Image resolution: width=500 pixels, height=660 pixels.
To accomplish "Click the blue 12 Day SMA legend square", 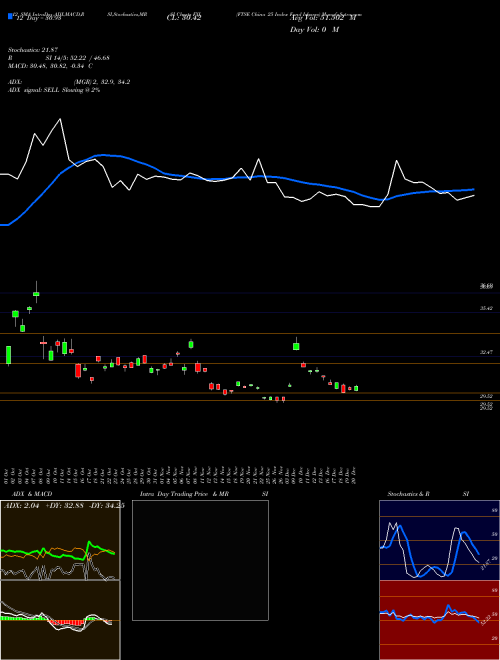I will 10,16.
